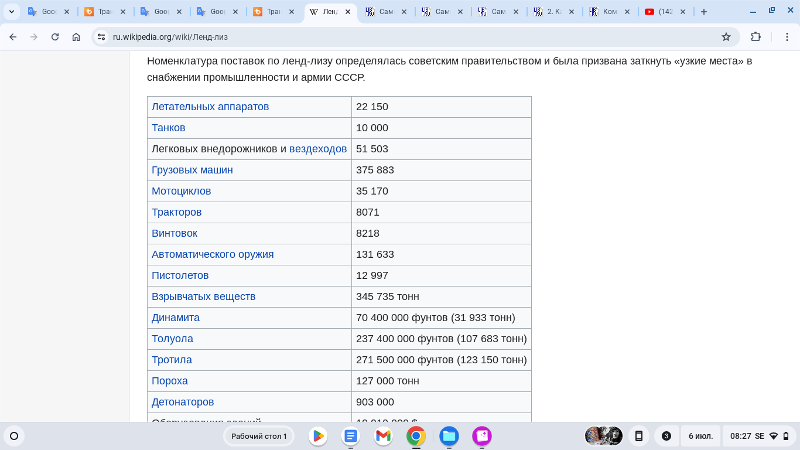This screenshot has width=800, height=450.
Task: Click the site information icon in the address bar
Action: click(x=101, y=37)
